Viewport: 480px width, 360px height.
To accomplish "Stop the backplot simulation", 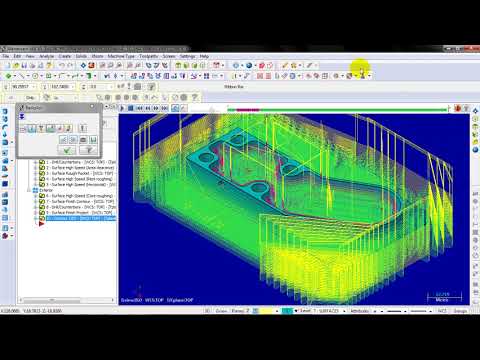I will (x=131, y=108).
